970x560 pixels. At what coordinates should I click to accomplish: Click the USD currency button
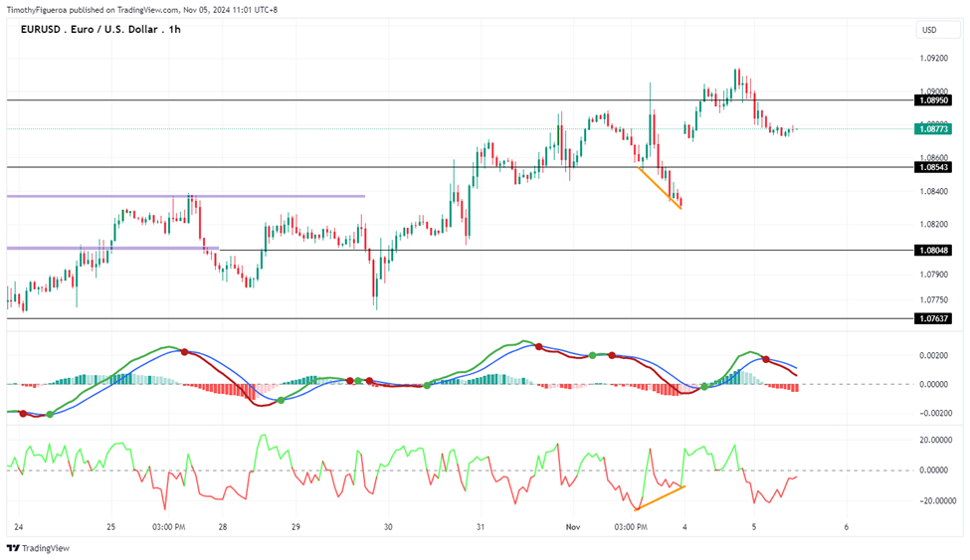pyautogui.click(x=937, y=30)
